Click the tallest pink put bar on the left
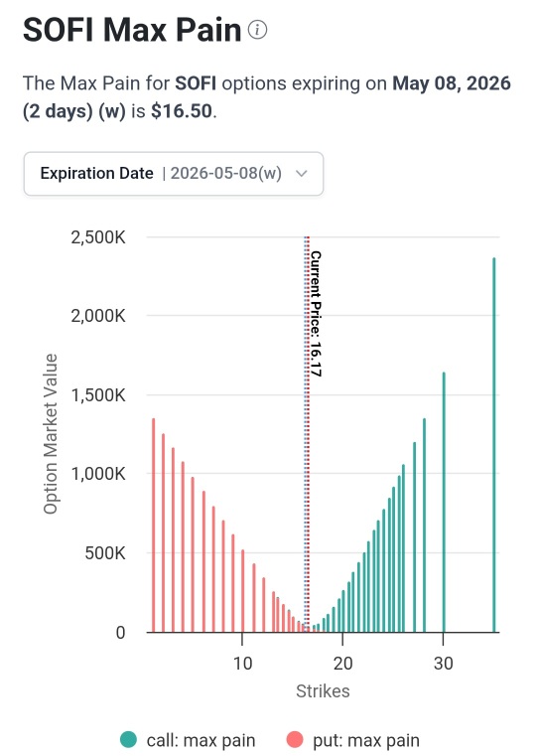Viewport: 536px width, 756px height. click(x=153, y=526)
